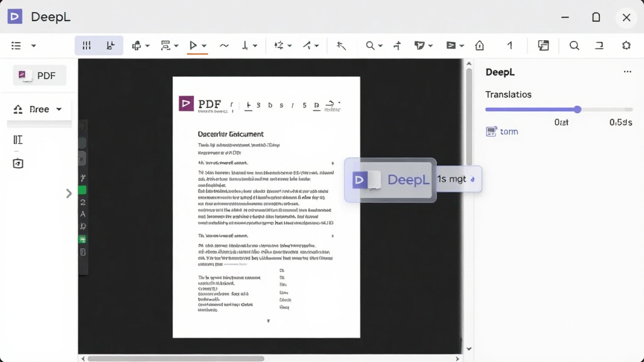The image size is (644, 362).
Task: Click the DeepL app logo in title bar
Action: tap(15, 17)
